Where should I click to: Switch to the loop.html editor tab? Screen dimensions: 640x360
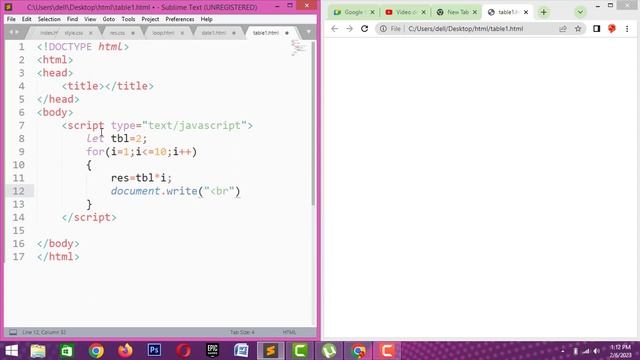(163, 33)
